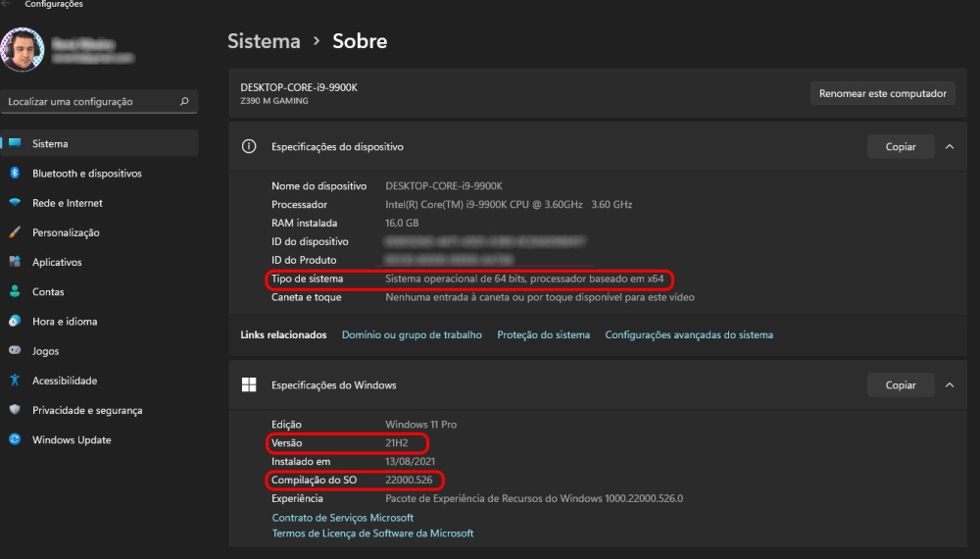Select Aplicativos in the sidebar
Screen dimensions: 980x559
pyautogui.click(x=99, y=262)
